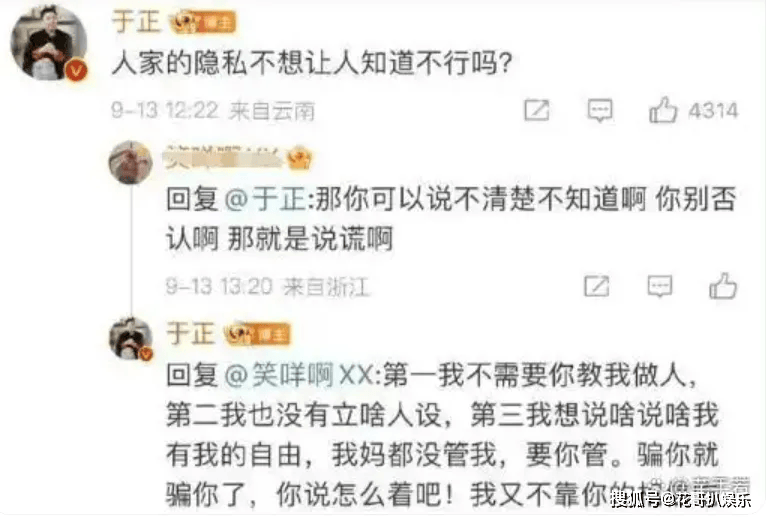766x517 pixels.
Task: Click the 9-13 12:22 来自云南 timestamp
Action: pyautogui.click(x=213, y=111)
